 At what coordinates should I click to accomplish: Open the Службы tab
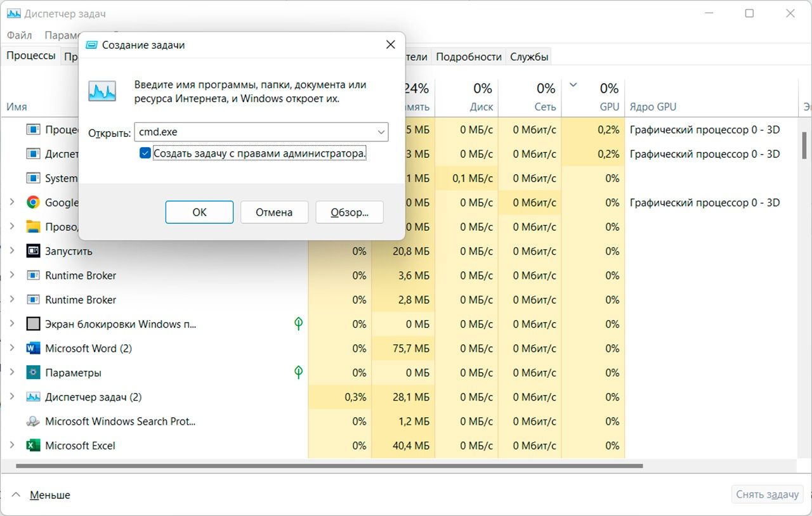528,56
